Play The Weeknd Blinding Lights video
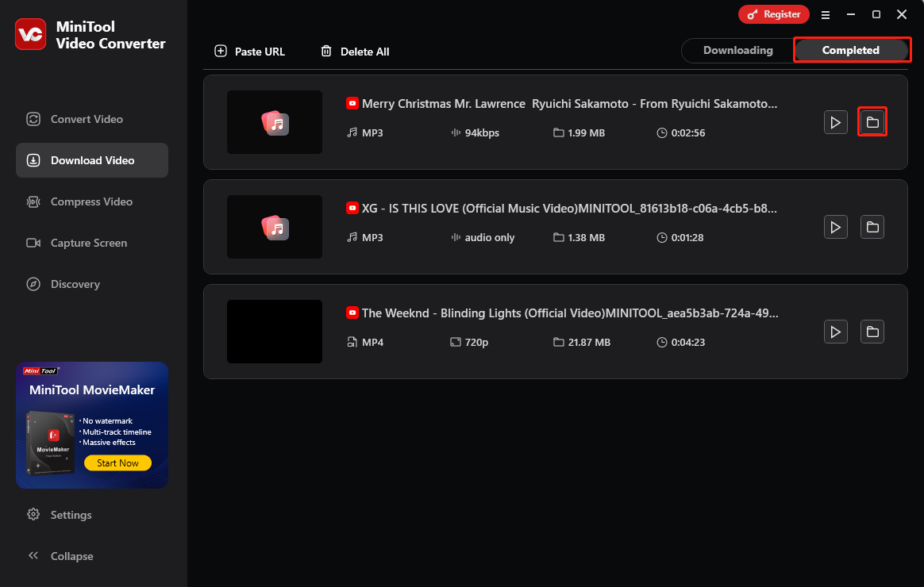The image size is (924, 587). point(835,332)
